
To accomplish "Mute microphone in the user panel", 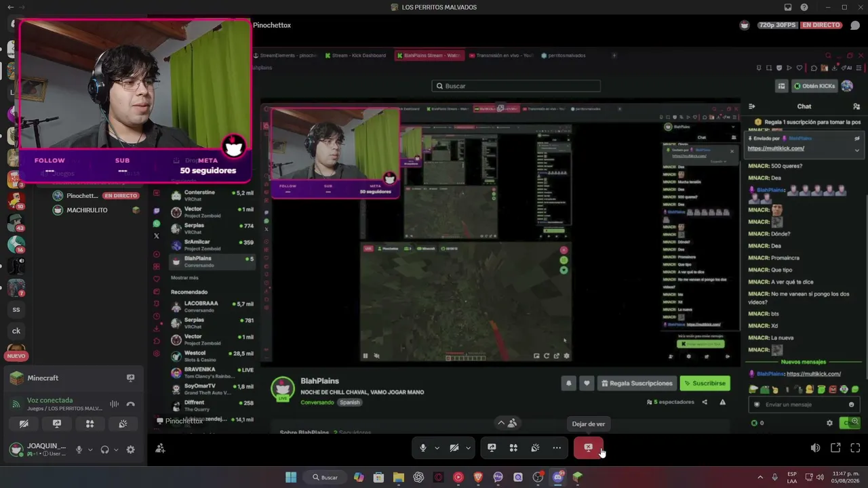I will [x=79, y=449].
